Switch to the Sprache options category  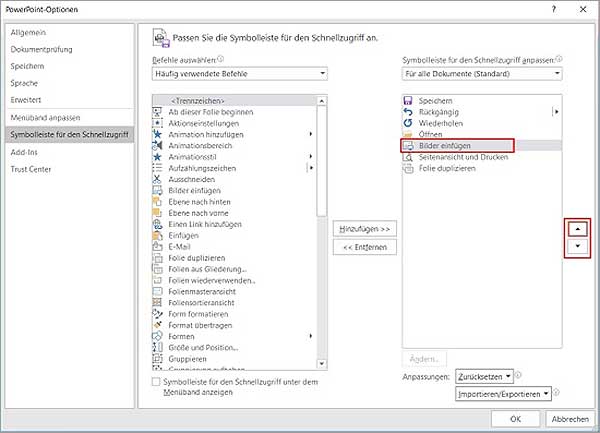click(24, 83)
